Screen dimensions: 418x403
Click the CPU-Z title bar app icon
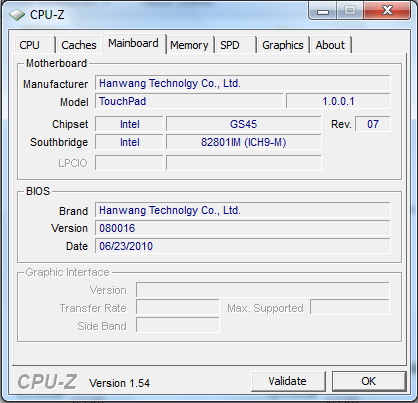17,15
